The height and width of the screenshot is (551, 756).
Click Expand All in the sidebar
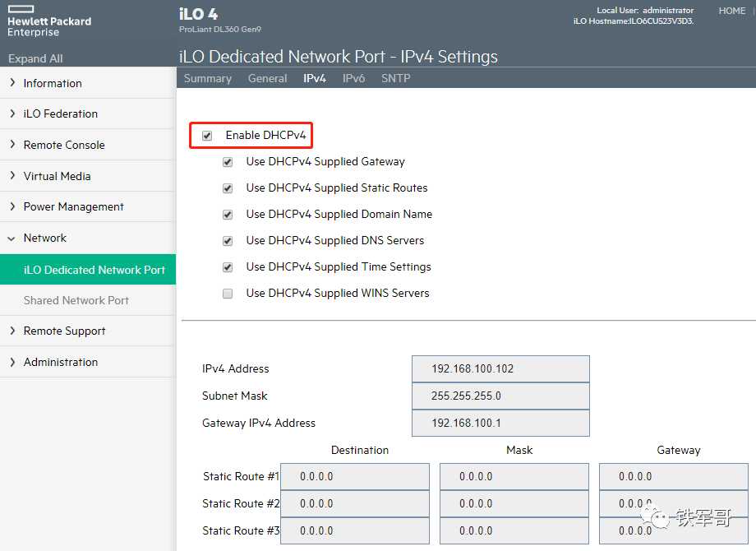coord(35,58)
